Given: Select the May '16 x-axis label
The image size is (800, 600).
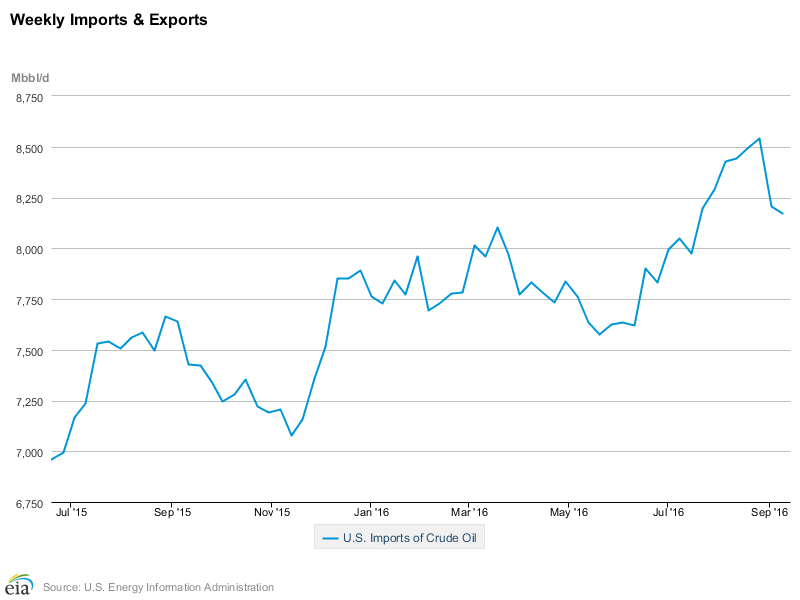Looking at the screenshot, I should [x=568, y=512].
